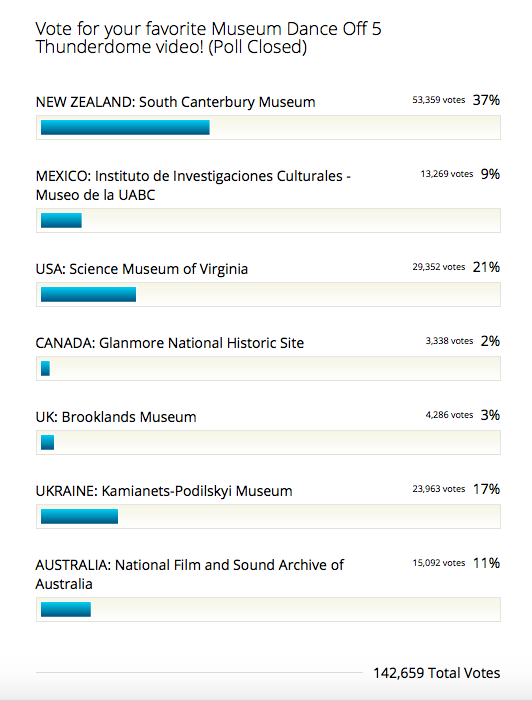Click the 53,359 votes count
Screen dimensions: 532x701
click(x=439, y=100)
